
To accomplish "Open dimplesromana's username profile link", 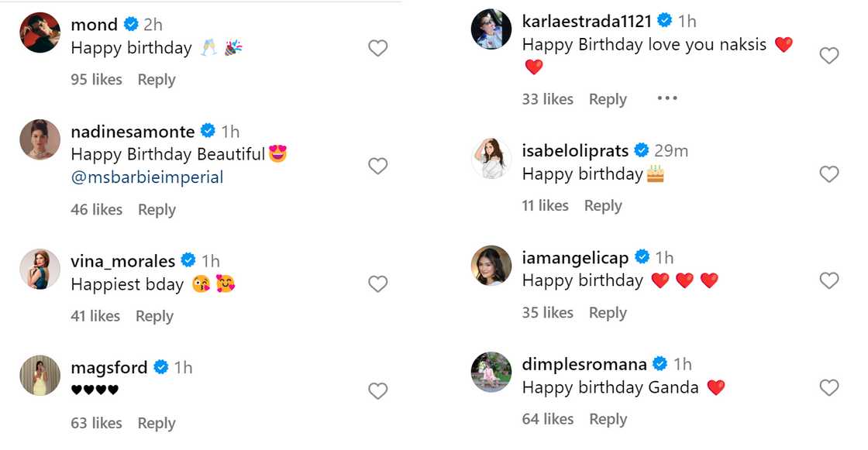I will point(585,364).
